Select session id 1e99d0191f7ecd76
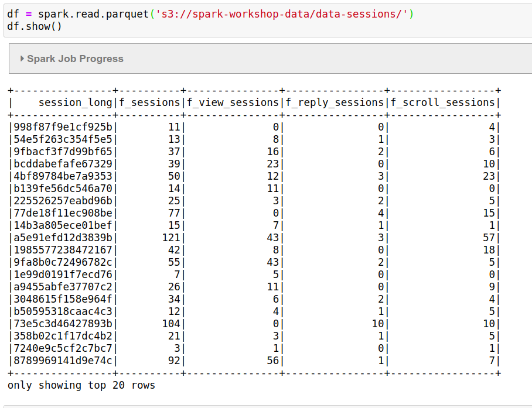The height and width of the screenshot is (408, 532). [63, 274]
